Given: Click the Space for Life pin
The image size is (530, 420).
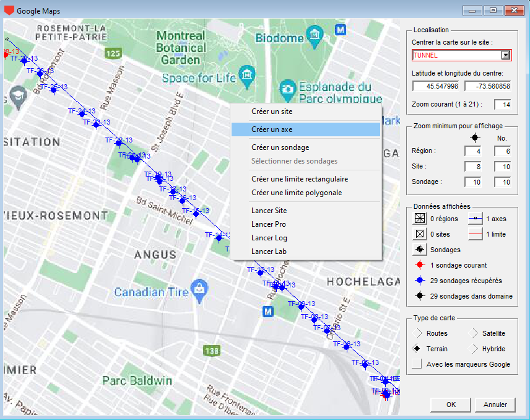Looking at the screenshot, I should (247, 76).
